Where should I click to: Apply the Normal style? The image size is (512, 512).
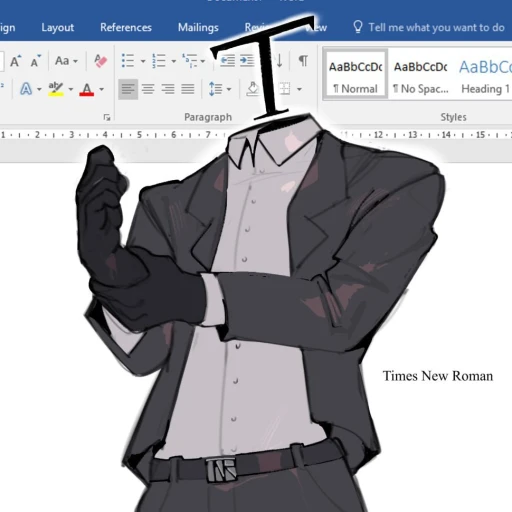(356, 75)
